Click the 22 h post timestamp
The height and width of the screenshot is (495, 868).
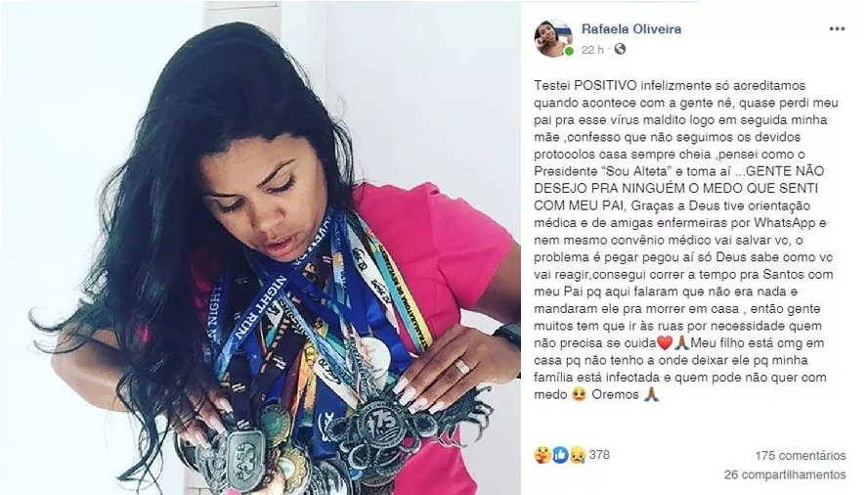[592, 50]
